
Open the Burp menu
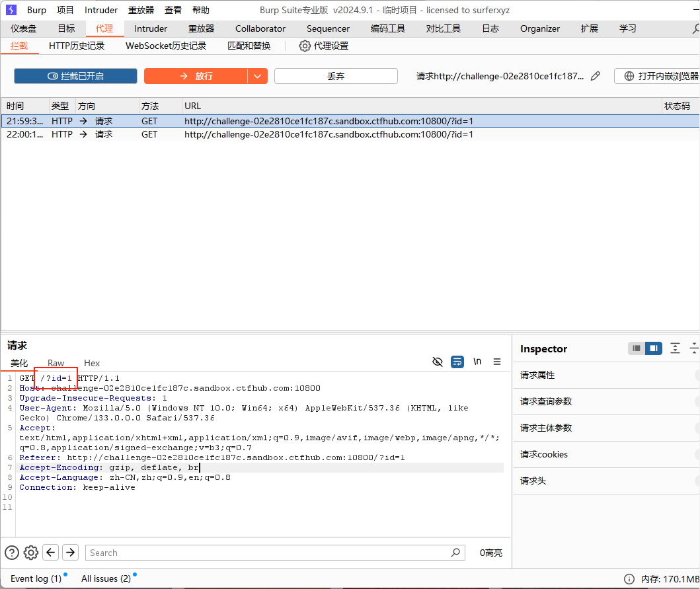point(36,10)
